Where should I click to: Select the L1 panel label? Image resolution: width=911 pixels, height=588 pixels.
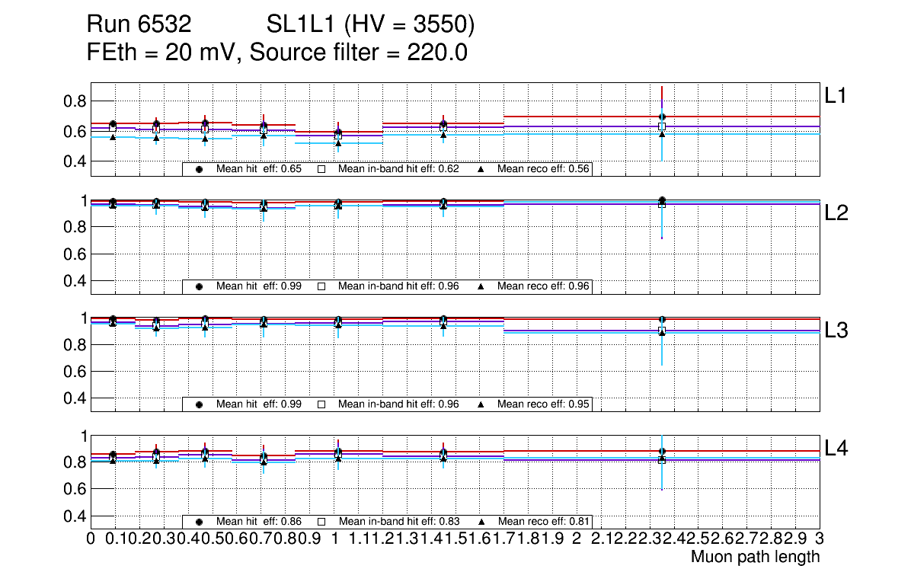click(836, 96)
